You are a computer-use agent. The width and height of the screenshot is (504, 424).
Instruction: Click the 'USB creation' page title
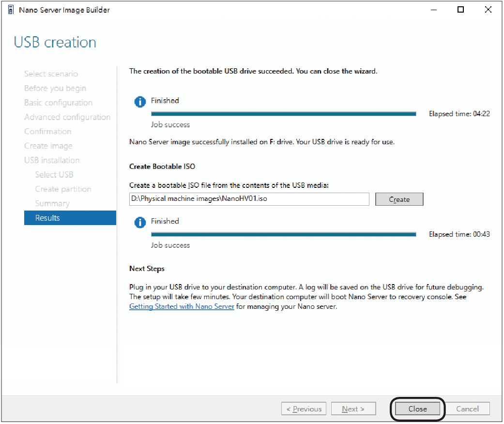[55, 42]
